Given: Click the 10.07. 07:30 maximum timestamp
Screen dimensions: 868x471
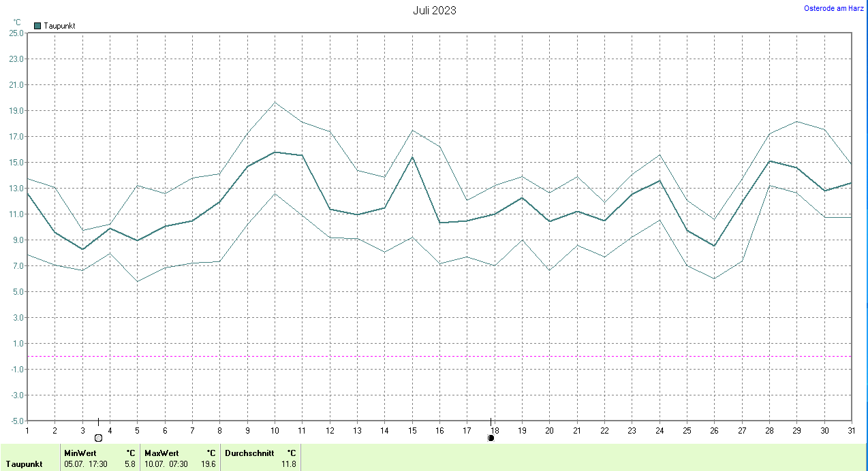Looking at the screenshot, I should [166, 464].
